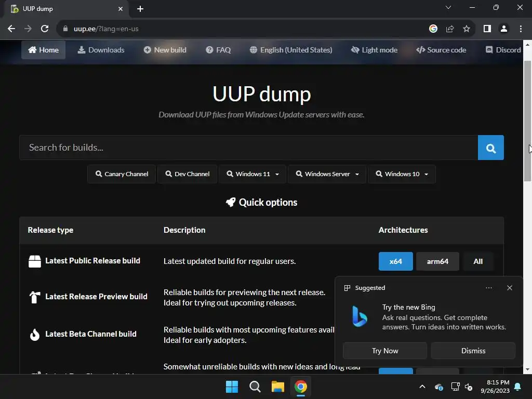Bookmark this page with the star icon
Screen dimensions: 532x399
click(467, 29)
